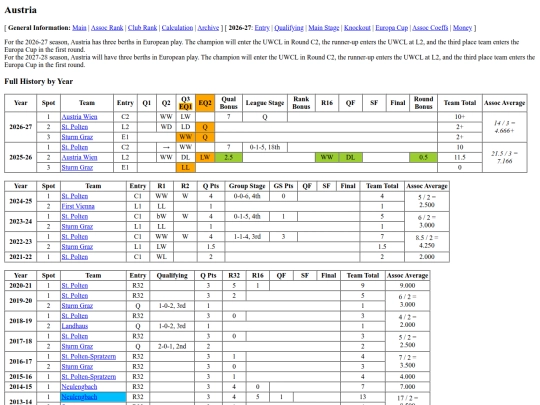The image size is (540, 405).
Task: Open Landhaus link in 2018-19 row
Action: (x=75, y=326)
